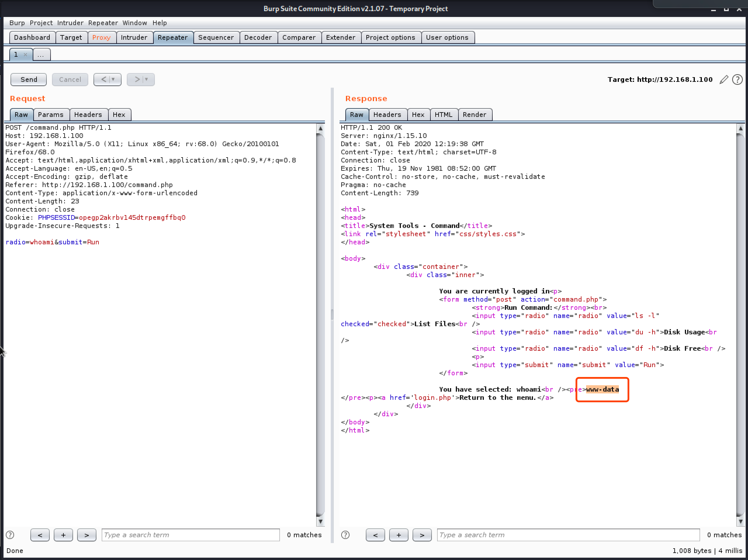
Task: Click the request search help icon
Action: click(10, 535)
